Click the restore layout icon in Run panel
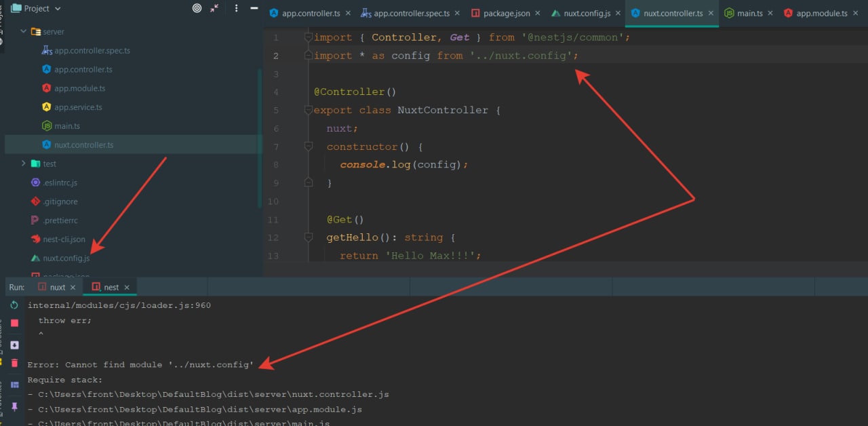 point(14,385)
